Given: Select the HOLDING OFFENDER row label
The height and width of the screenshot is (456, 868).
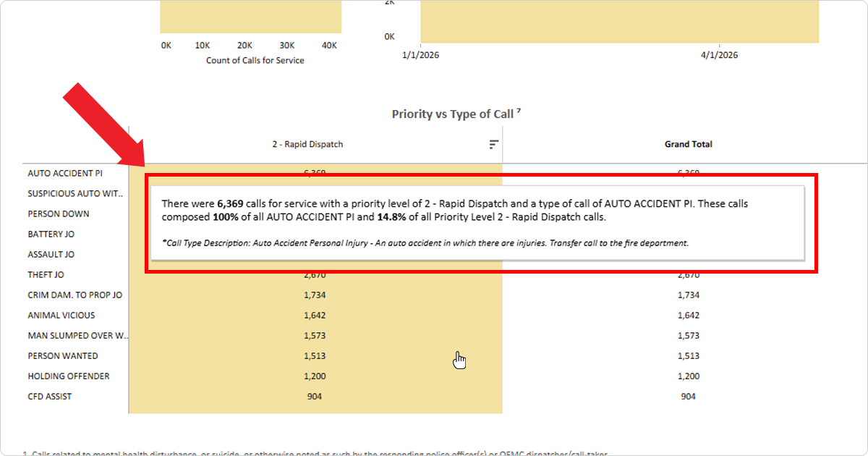Looking at the screenshot, I should click(69, 376).
